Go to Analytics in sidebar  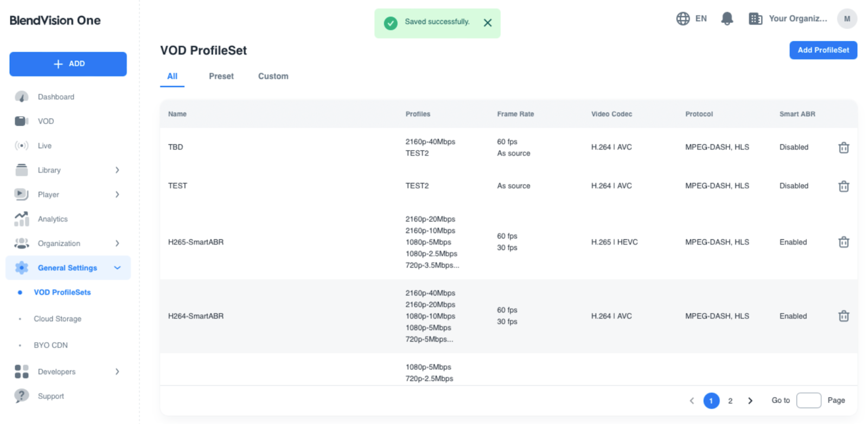tap(53, 219)
